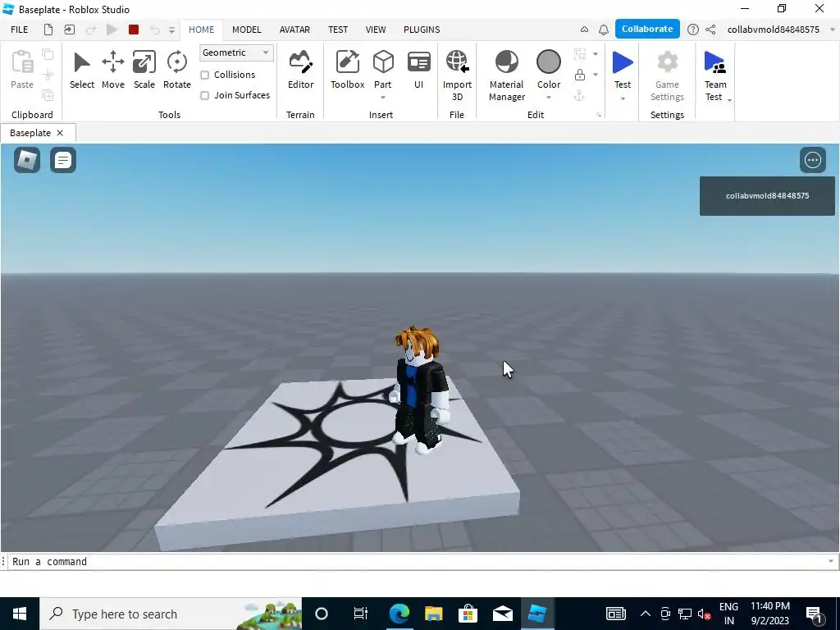
Task: Switch to the PLUGINS tab
Action: [x=422, y=30]
